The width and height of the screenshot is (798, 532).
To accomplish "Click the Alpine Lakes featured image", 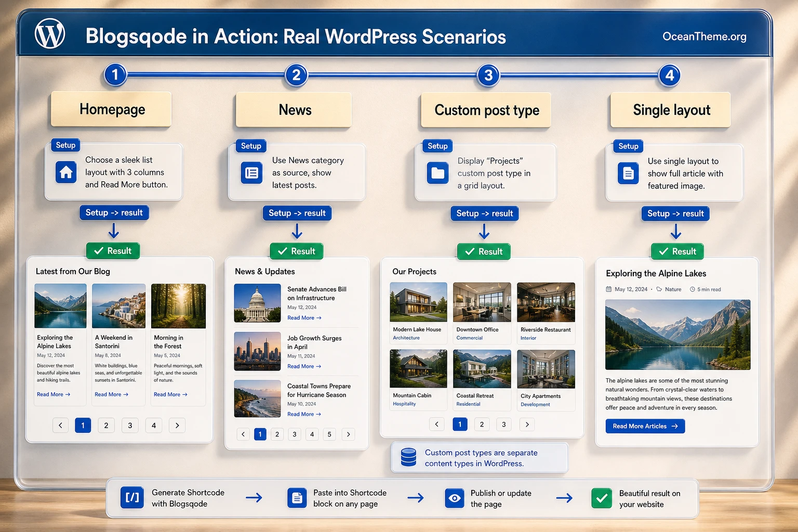I will point(677,335).
